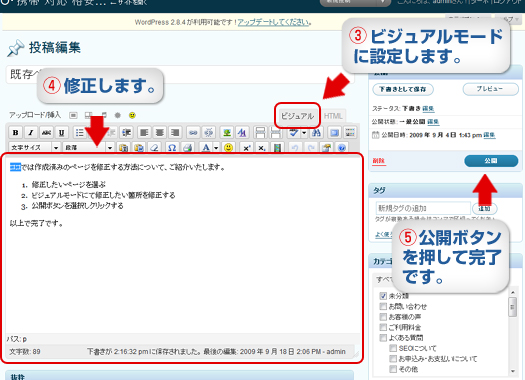
Task: Focus the 新規タグの追加 tag input field
Action: click(x=423, y=208)
